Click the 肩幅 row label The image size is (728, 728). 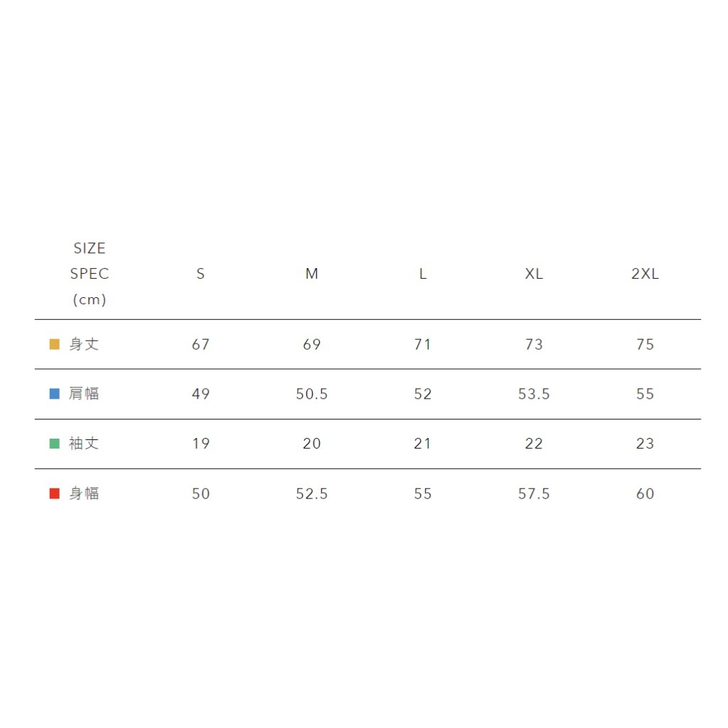pyautogui.click(x=84, y=394)
